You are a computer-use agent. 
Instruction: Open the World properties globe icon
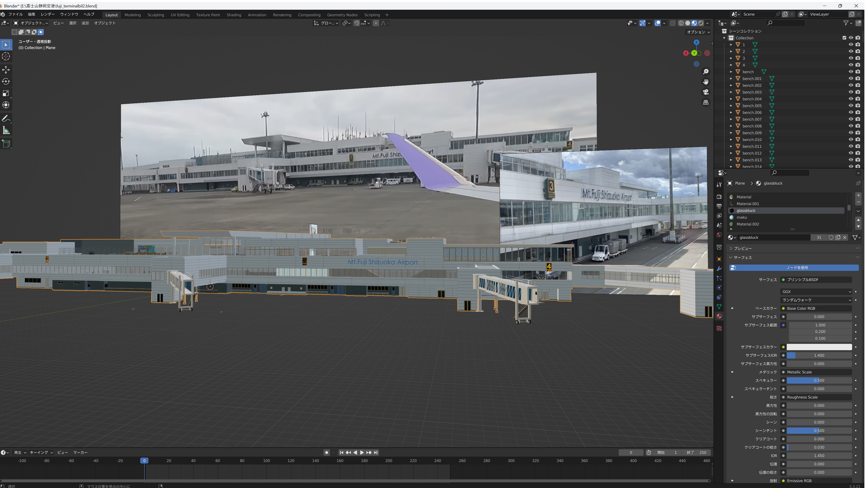tap(719, 235)
